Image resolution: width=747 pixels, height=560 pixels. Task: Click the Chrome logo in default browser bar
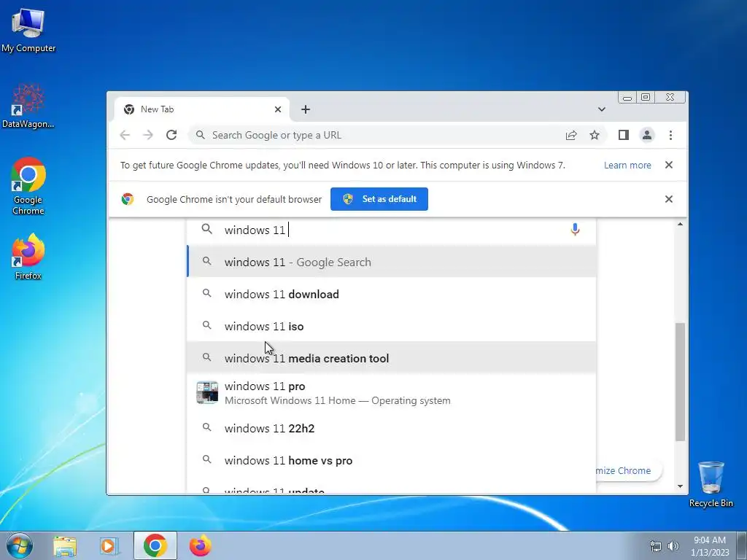(x=127, y=199)
